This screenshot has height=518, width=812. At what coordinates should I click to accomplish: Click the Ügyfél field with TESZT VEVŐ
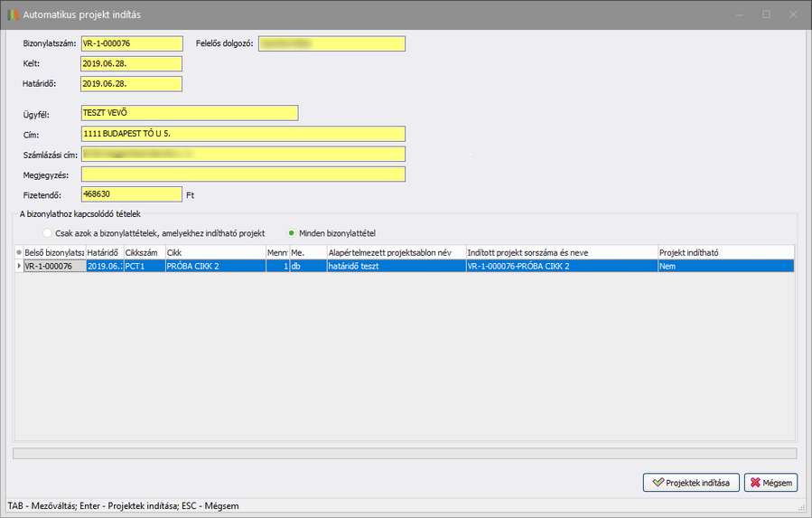point(189,113)
